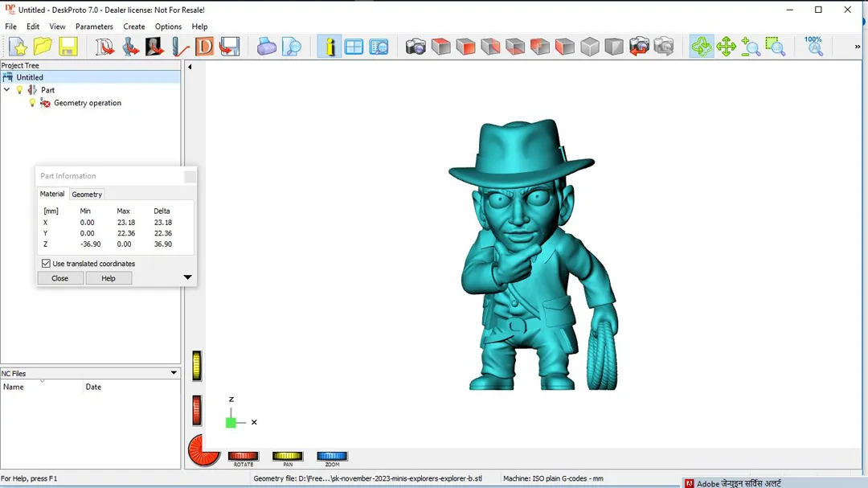Open the Help menu
868x488 pixels.
199,27
